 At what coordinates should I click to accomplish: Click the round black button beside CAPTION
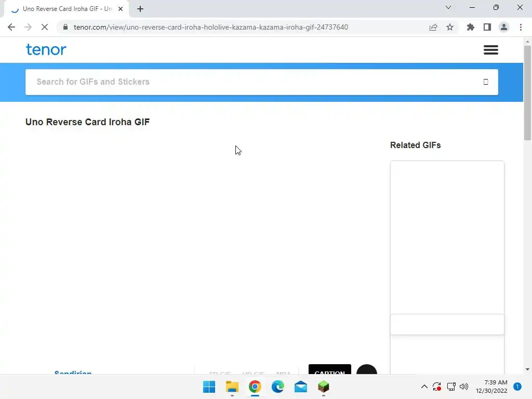pos(367,369)
